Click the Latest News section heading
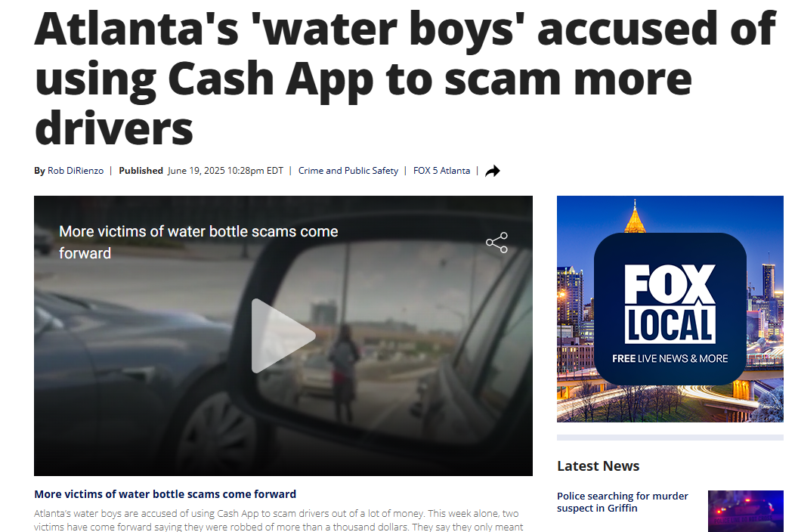This screenshot has width=798, height=532. pyautogui.click(x=598, y=466)
